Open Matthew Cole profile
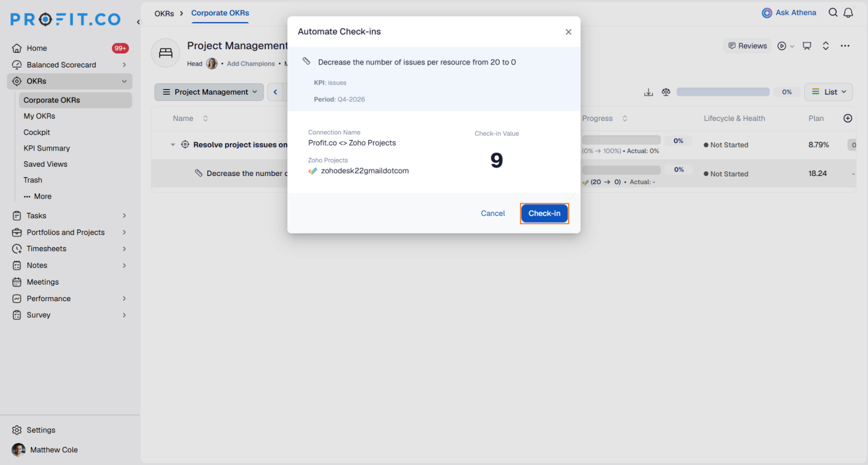868x465 pixels. [45, 450]
